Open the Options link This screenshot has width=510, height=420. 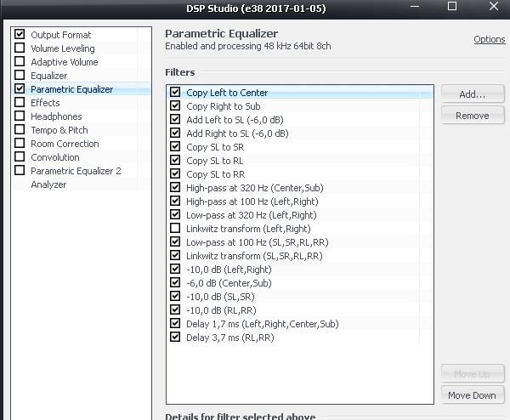point(489,40)
